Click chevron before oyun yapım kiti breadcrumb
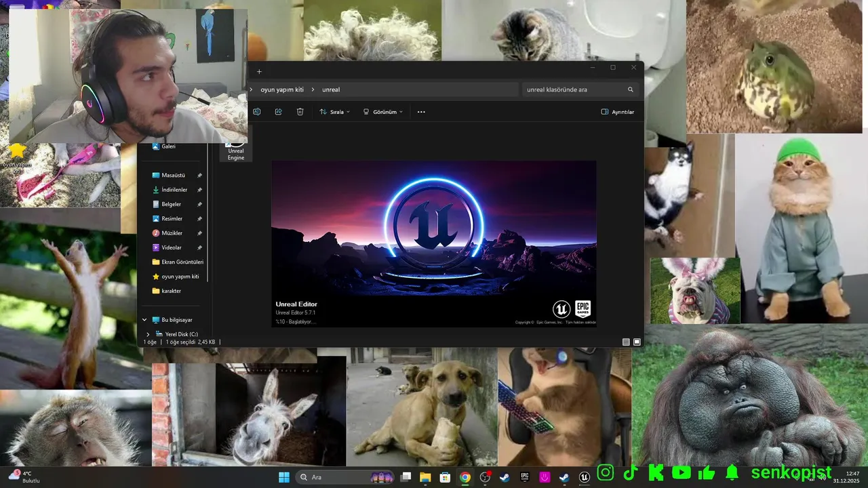 (x=252, y=89)
